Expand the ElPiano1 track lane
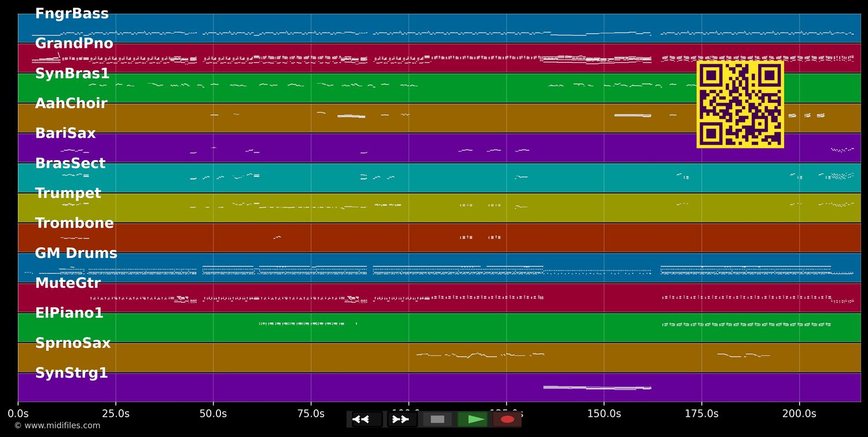Image resolution: width=868 pixels, height=437 pixels. pyautogui.click(x=69, y=313)
